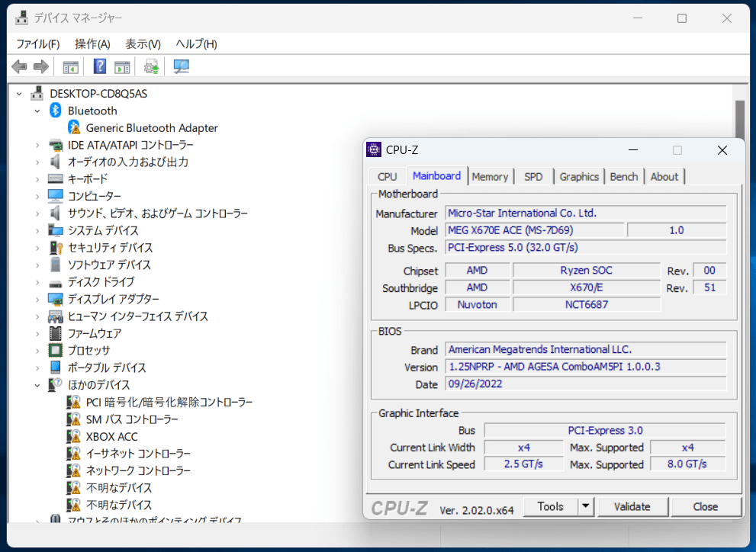Click the Model field MEG X670E ACE

(x=535, y=230)
